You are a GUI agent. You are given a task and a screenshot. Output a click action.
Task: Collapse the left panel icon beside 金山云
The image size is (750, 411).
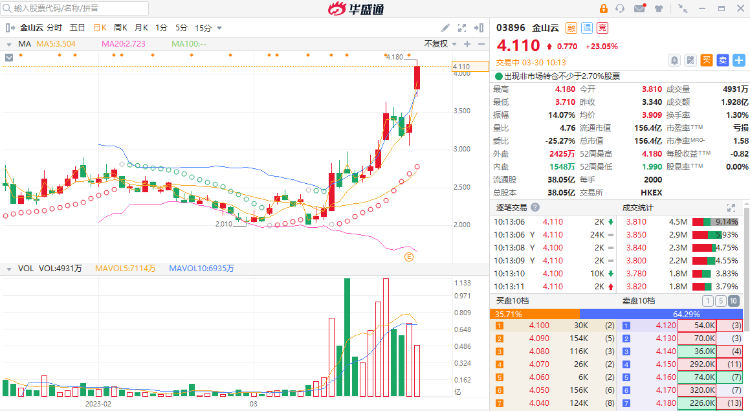(10, 28)
